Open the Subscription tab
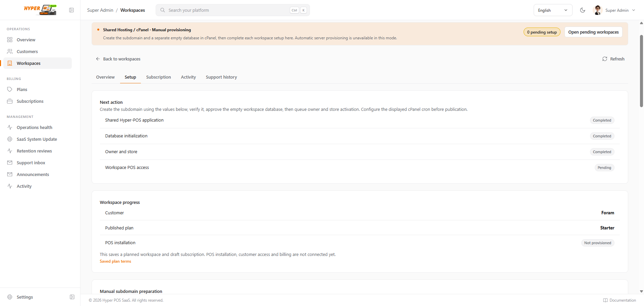The height and width of the screenshot is (306, 644). click(x=158, y=77)
